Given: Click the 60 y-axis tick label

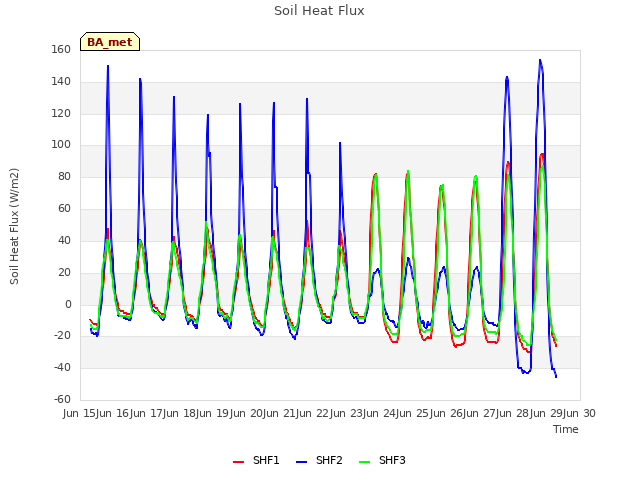Looking at the screenshot, I should [x=64, y=208].
